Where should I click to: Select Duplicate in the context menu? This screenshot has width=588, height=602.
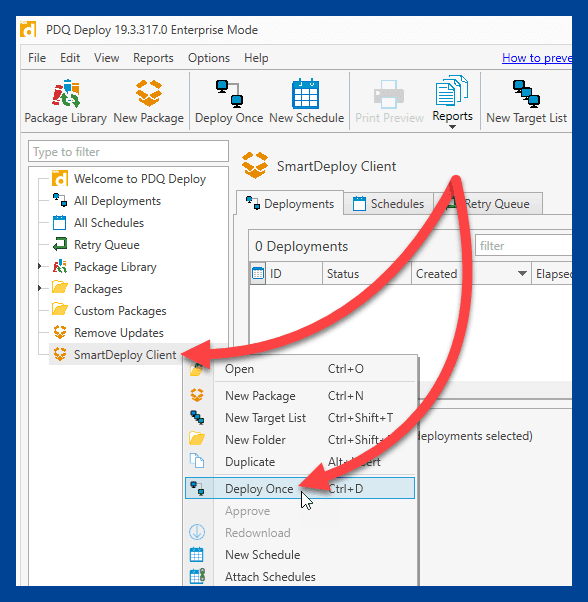250,461
